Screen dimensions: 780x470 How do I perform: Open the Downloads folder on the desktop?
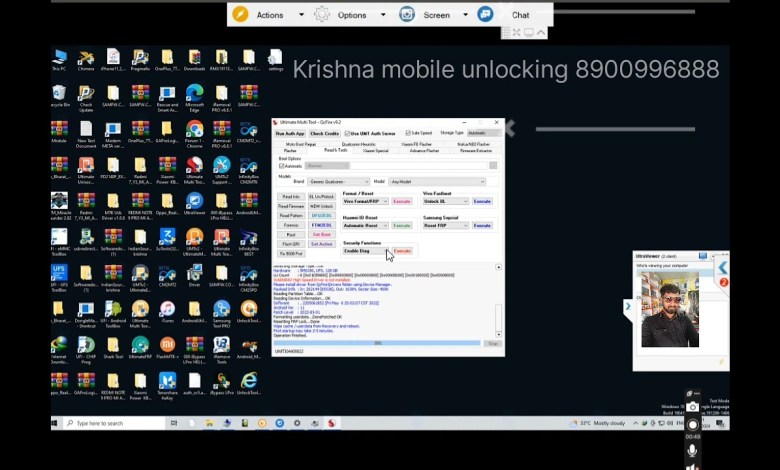pos(195,61)
